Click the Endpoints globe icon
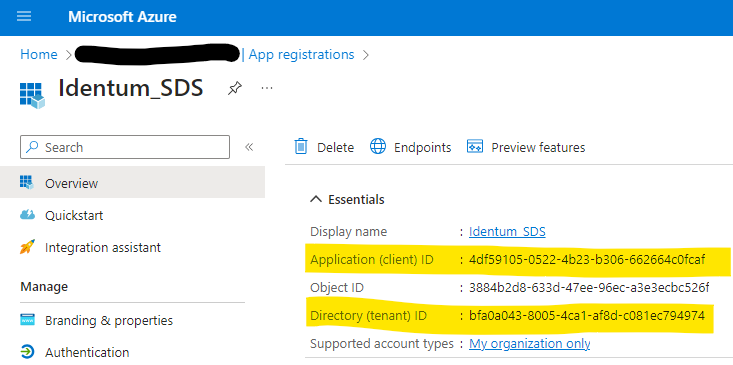The image size is (733, 365). click(x=378, y=147)
